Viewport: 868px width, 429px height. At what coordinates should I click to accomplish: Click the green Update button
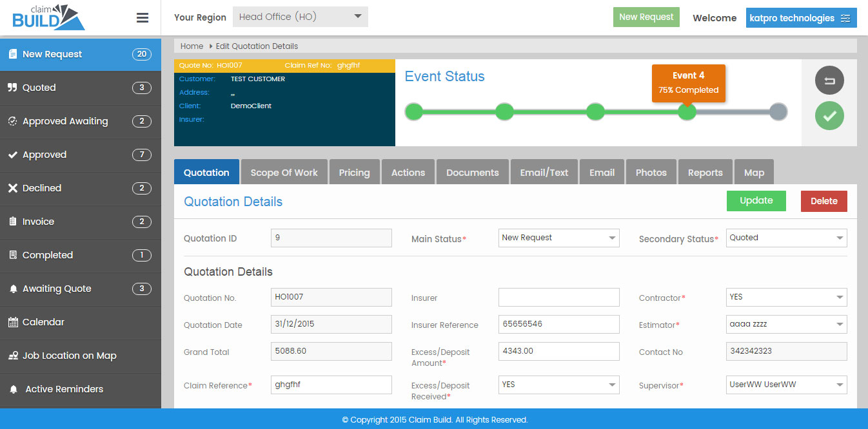(756, 201)
